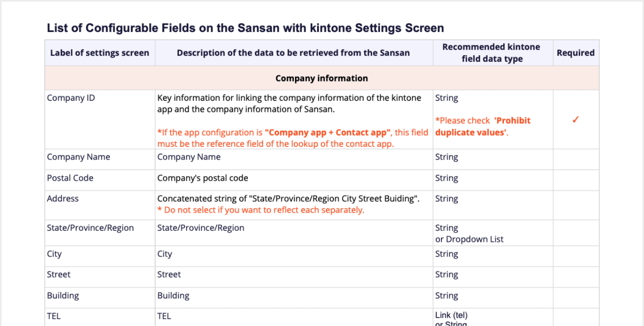Viewport: 644px width, 326px height.
Task: Click the bold "Company app + Contact app" text
Action: (328, 133)
